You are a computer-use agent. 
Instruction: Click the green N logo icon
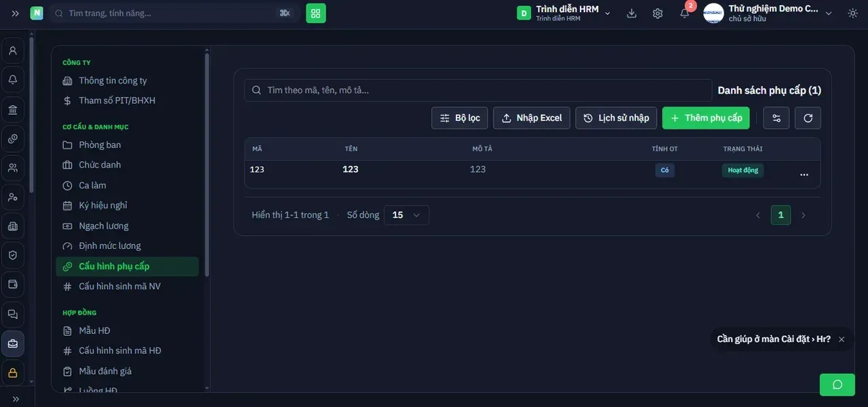click(37, 14)
